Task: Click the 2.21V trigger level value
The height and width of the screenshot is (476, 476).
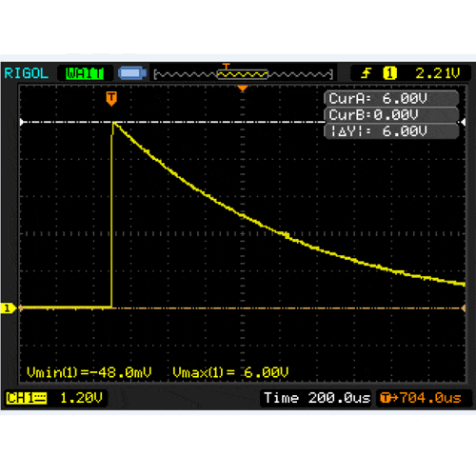Action: pos(437,73)
